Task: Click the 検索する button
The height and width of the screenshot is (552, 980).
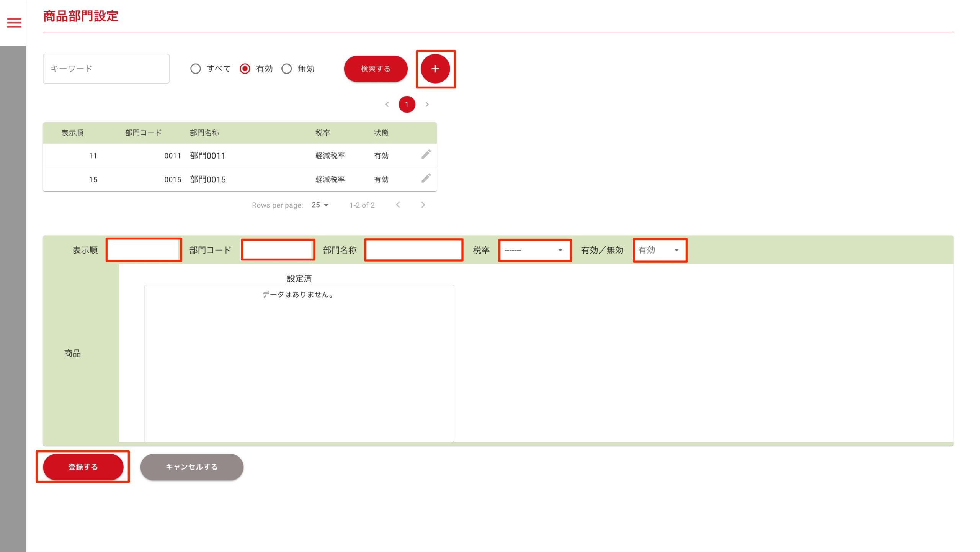Action: [x=375, y=69]
